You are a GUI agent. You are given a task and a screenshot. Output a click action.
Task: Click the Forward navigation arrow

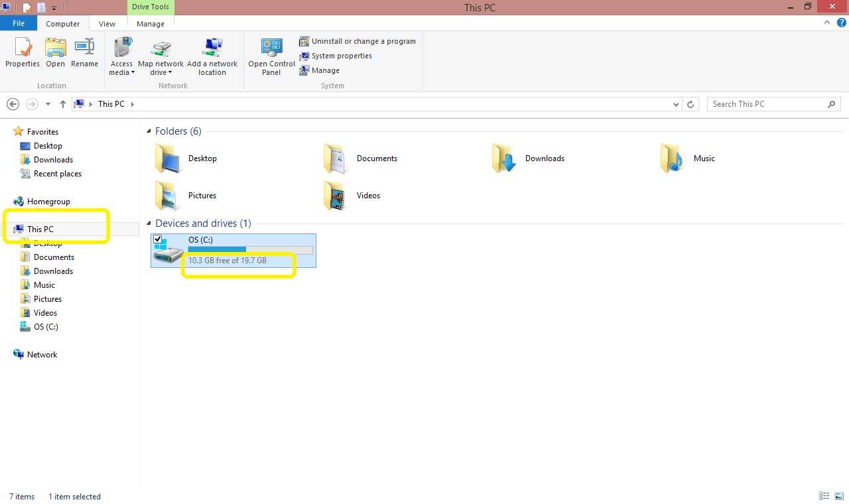32,104
